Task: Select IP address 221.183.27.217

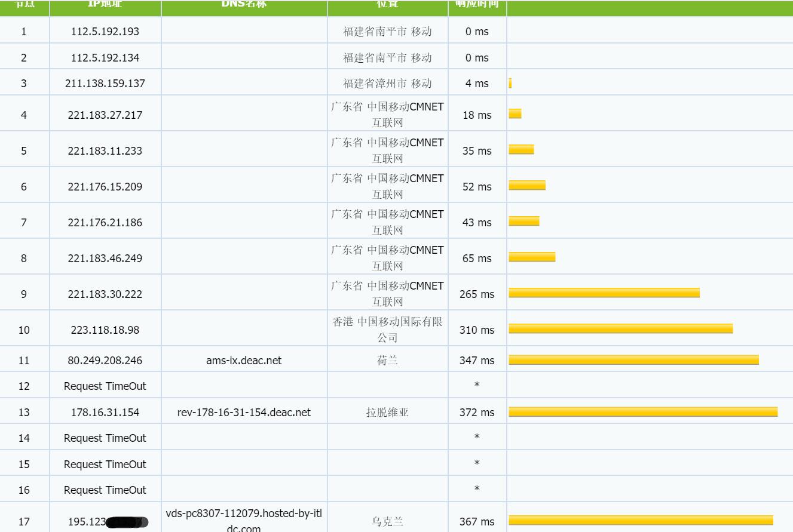Action: pyautogui.click(x=105, y=115)
